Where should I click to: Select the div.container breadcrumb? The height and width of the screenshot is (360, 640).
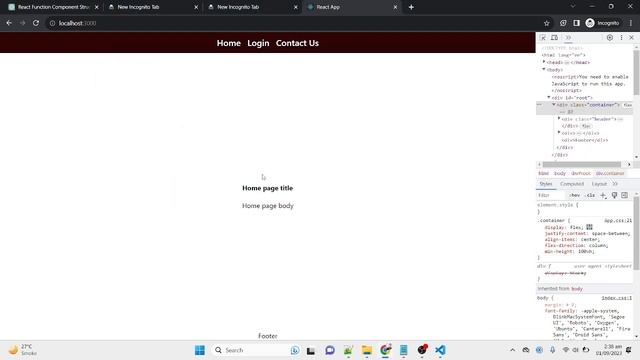click(610, 173)
